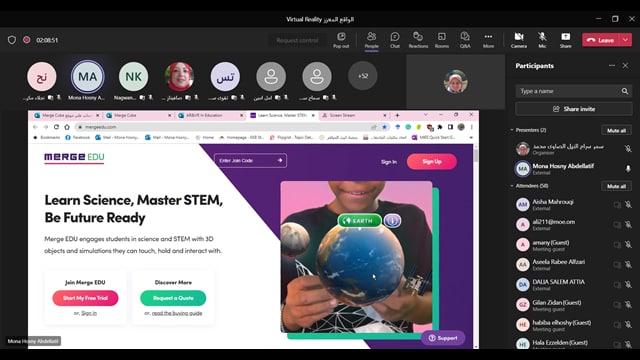
Task: Select Learn Science, Master STEM browser tab
Action: pyautogui.click(x=282, y=116)
